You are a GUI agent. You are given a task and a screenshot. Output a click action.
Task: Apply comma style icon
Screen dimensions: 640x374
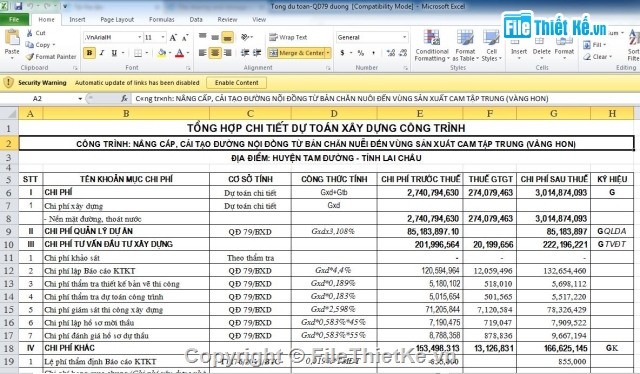click(373, 53)
